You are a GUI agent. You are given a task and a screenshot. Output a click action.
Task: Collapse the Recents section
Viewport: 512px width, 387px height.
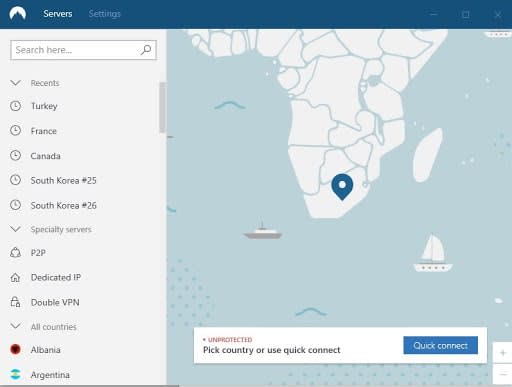[15, 83]
